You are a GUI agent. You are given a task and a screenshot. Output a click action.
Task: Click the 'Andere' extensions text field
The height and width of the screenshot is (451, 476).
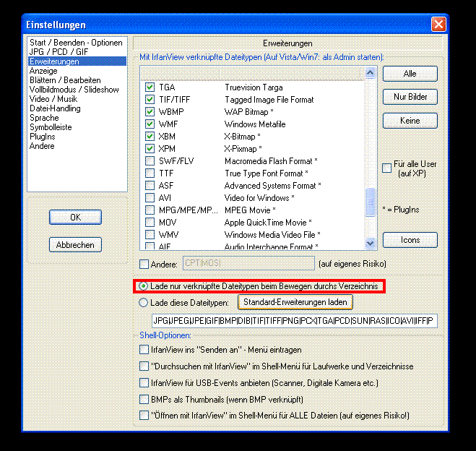pos(248,263)
